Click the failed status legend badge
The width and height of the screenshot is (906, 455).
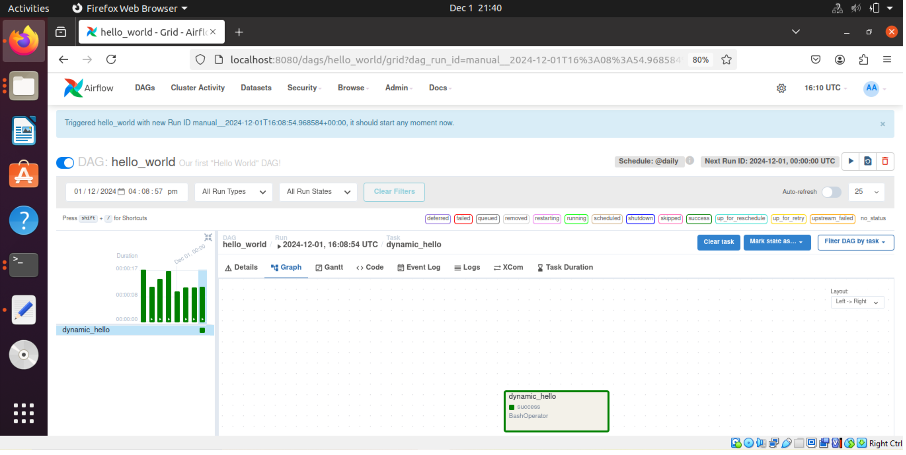coord(463,219)
